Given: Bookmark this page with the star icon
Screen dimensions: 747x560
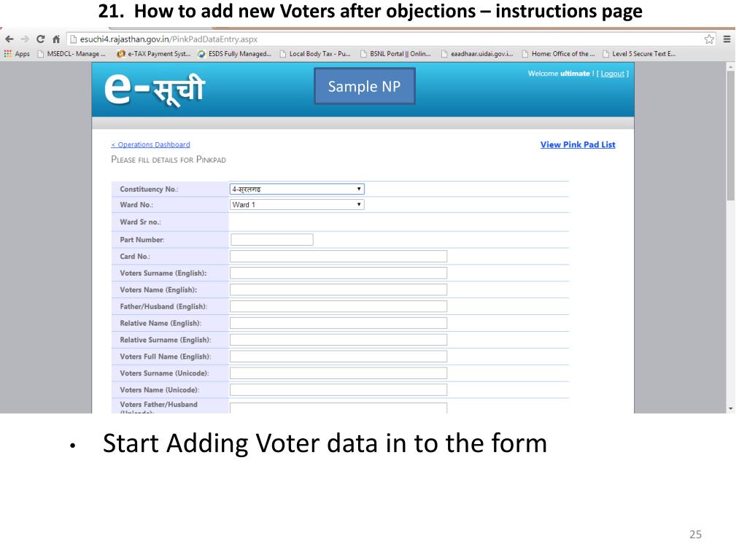Looking at the screenshot, I should (709, 39).
